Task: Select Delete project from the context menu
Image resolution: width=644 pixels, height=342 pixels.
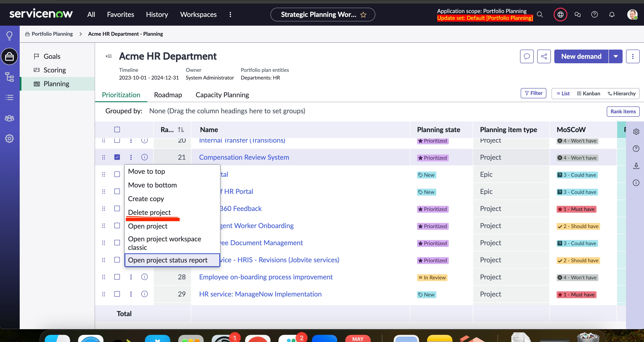Action: [x=149, y=212]
